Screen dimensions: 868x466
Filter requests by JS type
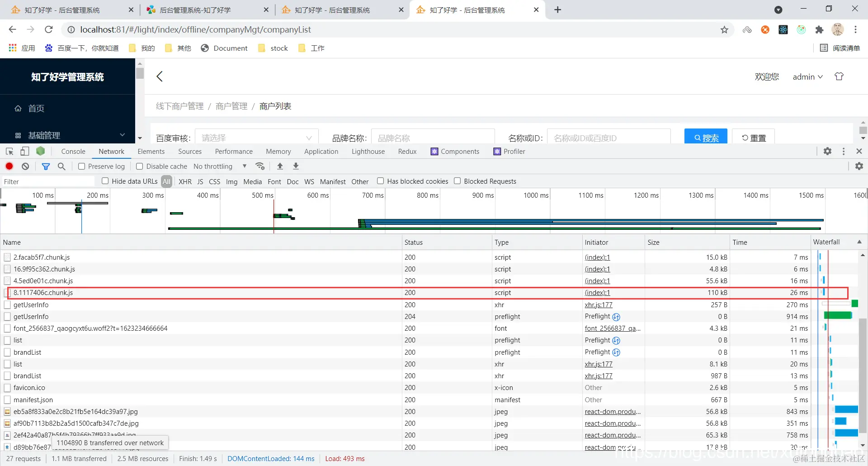[x=200, y=181]
